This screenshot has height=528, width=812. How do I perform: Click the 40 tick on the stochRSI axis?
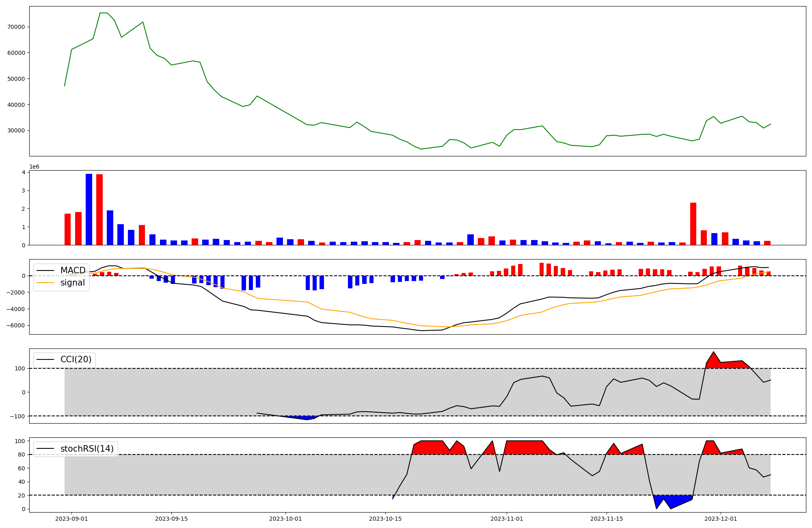(22, 482)
